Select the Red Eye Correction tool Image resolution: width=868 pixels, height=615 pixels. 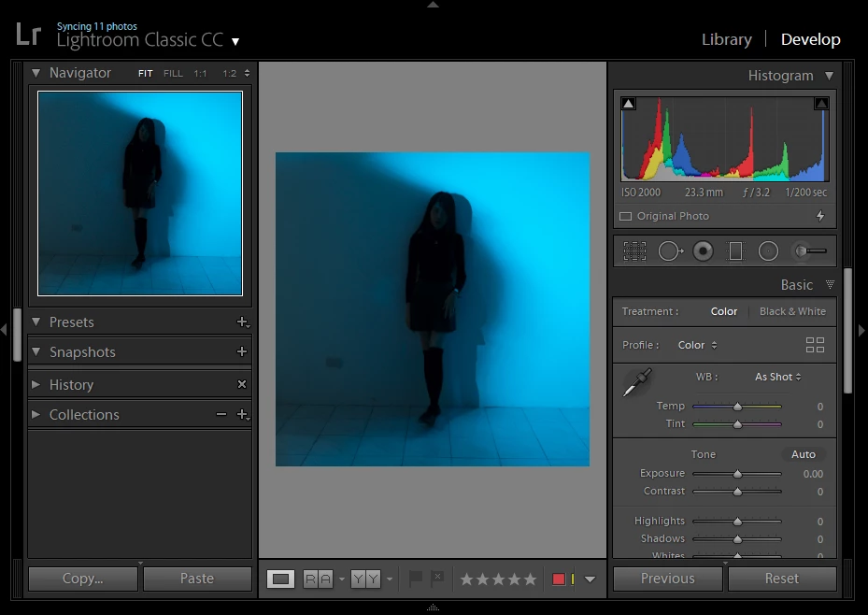[x=703, y=251]
